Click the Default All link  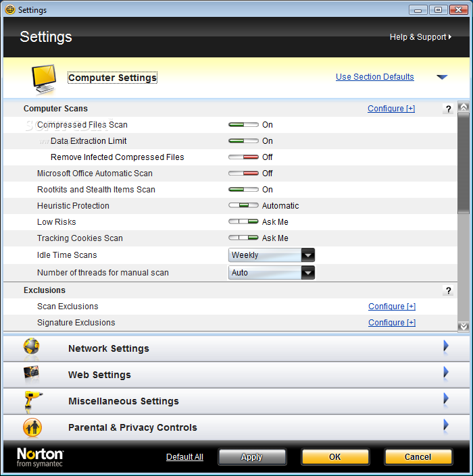(x=184, y=457)
